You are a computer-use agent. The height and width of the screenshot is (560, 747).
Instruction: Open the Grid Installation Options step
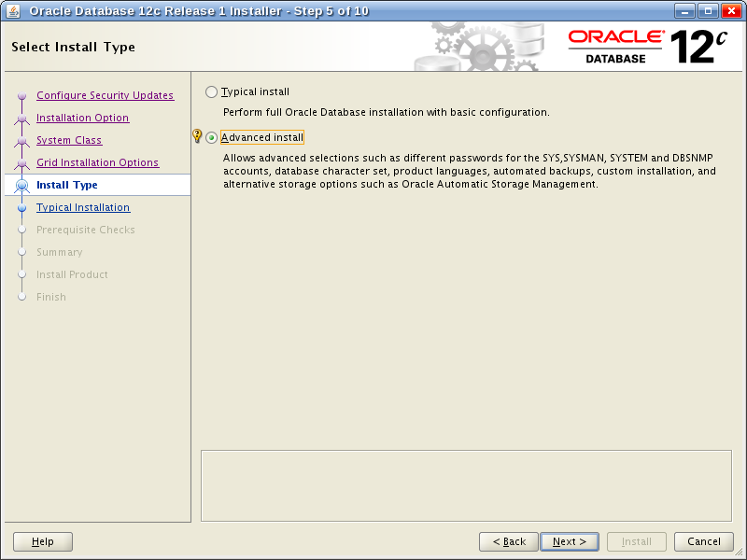(97, 162)
